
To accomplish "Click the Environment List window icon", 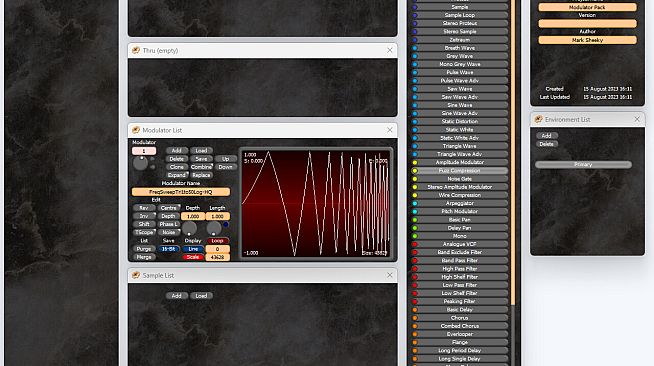I will (x=538, y=119).
